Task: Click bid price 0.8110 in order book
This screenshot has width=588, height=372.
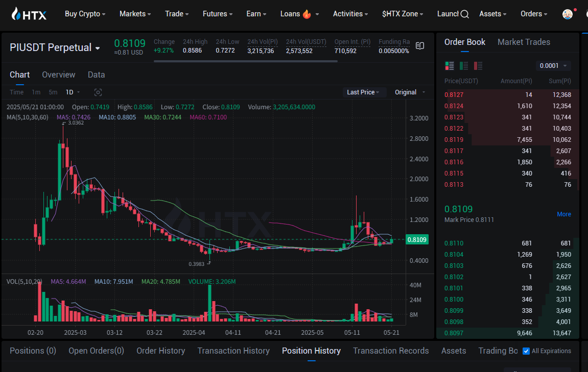Action: pyautogui.click(x=454, y=243)
